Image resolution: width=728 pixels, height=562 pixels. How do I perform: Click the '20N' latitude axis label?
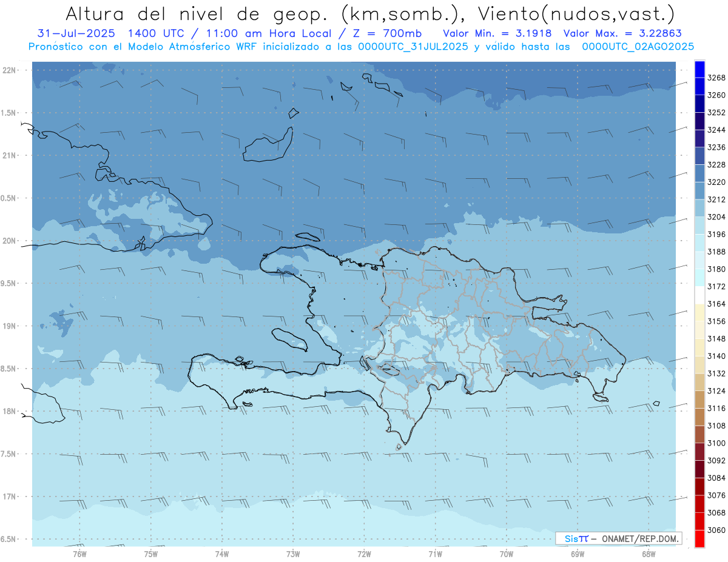pyautogui.click(x=8, y=241)
